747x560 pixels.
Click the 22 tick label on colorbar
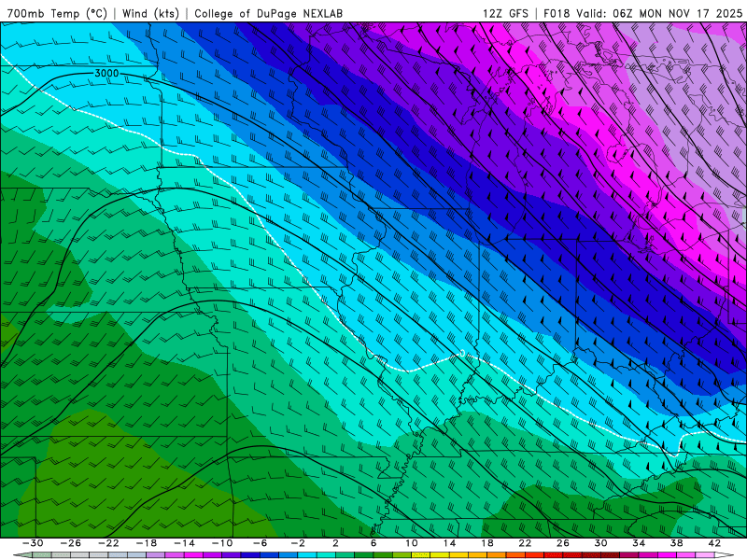[525, 543]
